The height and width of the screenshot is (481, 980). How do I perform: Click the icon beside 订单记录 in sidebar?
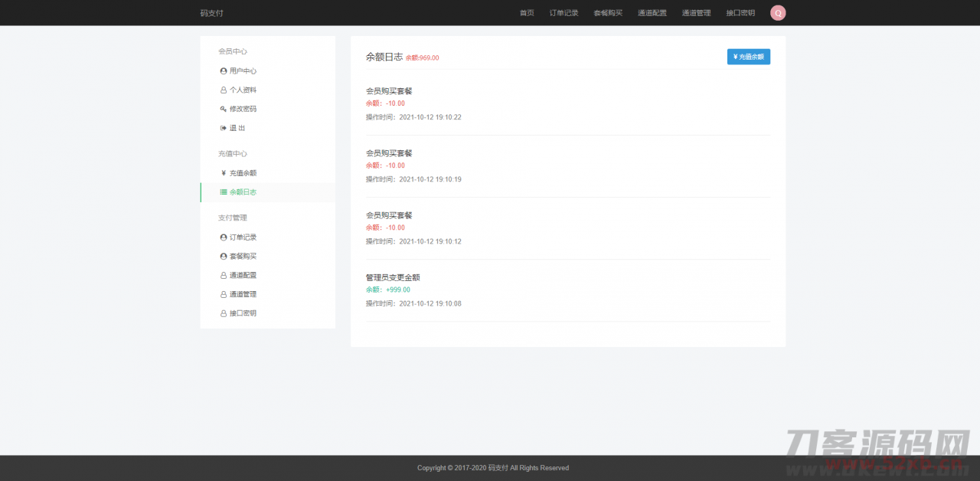coord(224,237)
